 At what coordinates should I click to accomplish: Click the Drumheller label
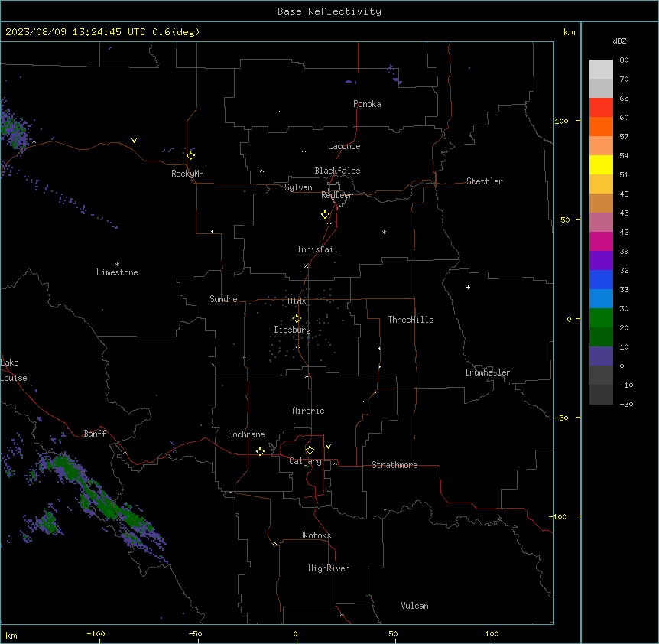coord(488,372)
